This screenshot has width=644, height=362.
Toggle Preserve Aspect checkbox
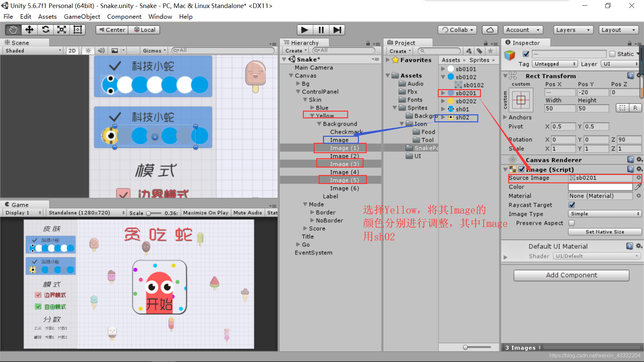pos(572,223)
